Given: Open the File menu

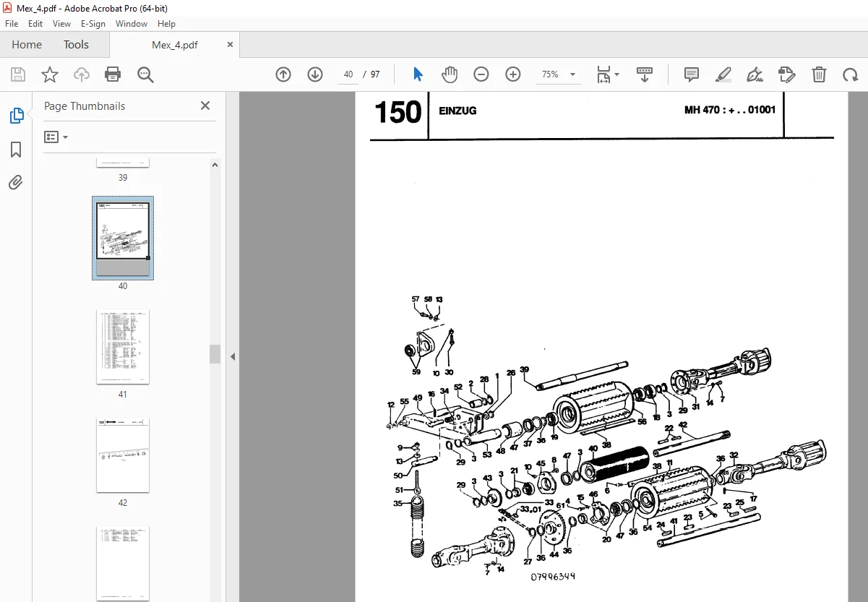Looking at the screenshot, I should click(x=13, y=24).
